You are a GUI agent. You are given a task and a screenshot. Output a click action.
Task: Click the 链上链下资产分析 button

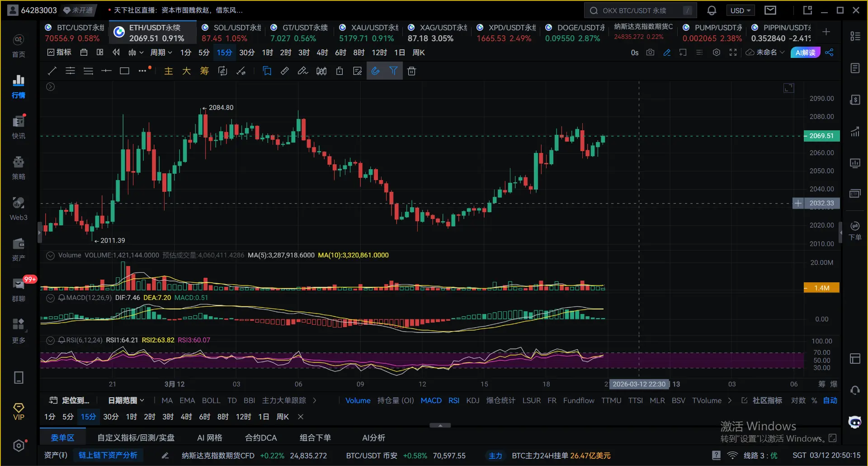click(x=108, y=455)
